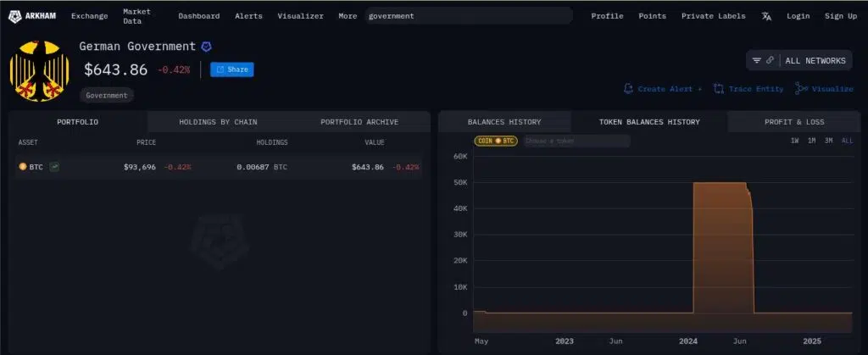Sort by PRICE column header
868x355 pixels.
click(146, 142)
